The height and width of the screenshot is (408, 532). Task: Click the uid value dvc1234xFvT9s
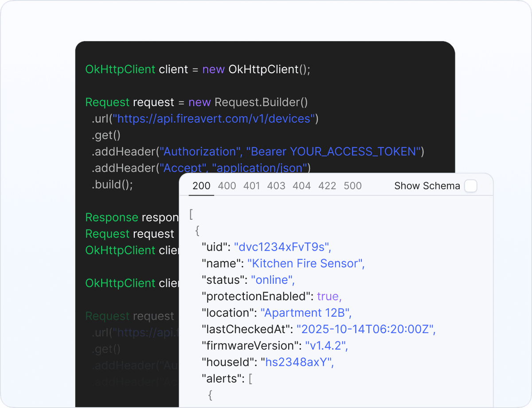[282, 247]
